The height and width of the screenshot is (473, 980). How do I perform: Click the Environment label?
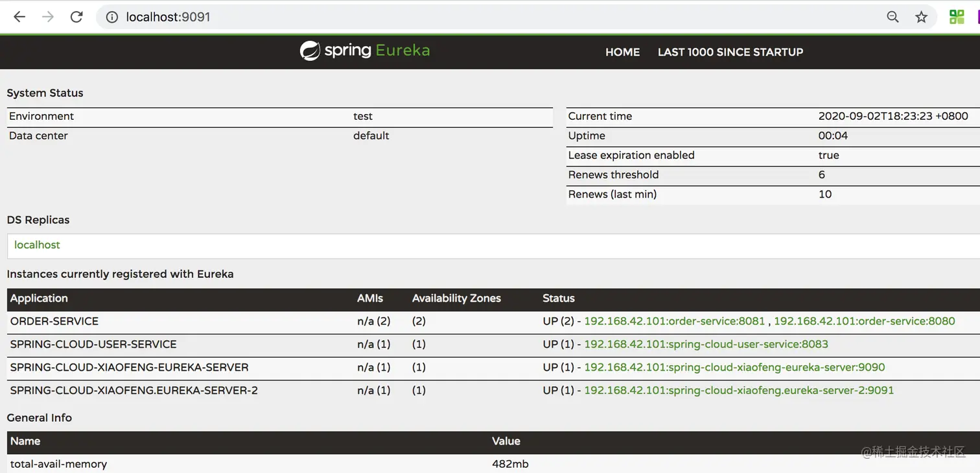point(41,116)
